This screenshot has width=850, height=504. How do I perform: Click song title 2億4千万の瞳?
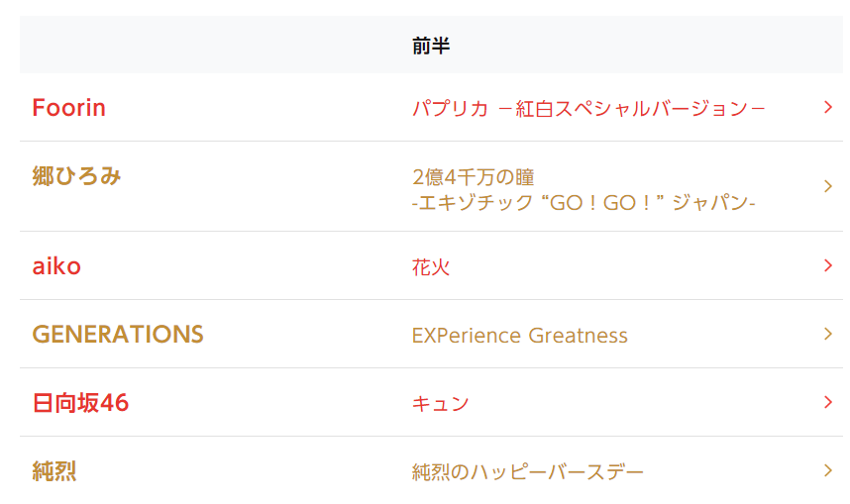[x=473, y=177]
